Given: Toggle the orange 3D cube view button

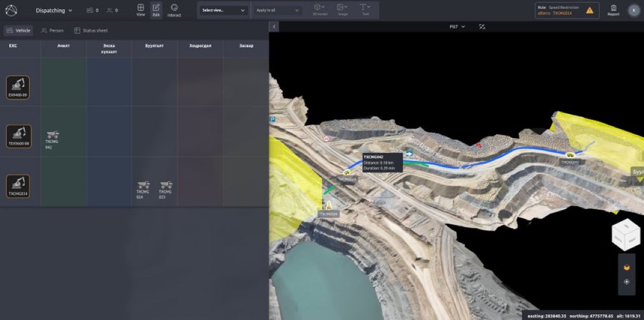Looking at the screenshot, I should coord(626,268).
